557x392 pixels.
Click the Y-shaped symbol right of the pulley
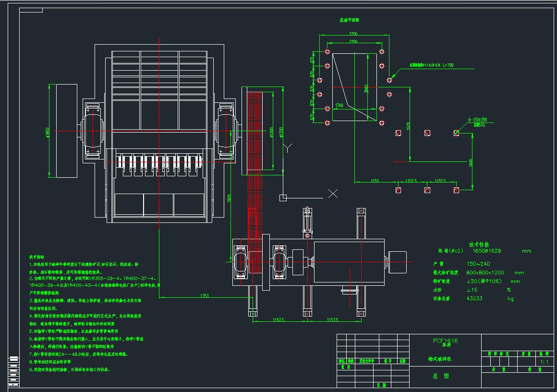click(287, 147)
